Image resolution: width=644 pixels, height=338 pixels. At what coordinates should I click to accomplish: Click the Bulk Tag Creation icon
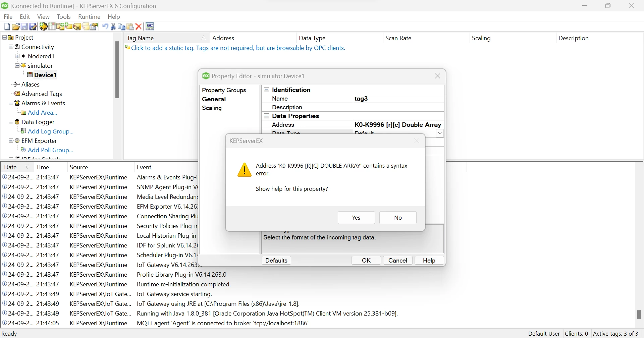(77, 27)
